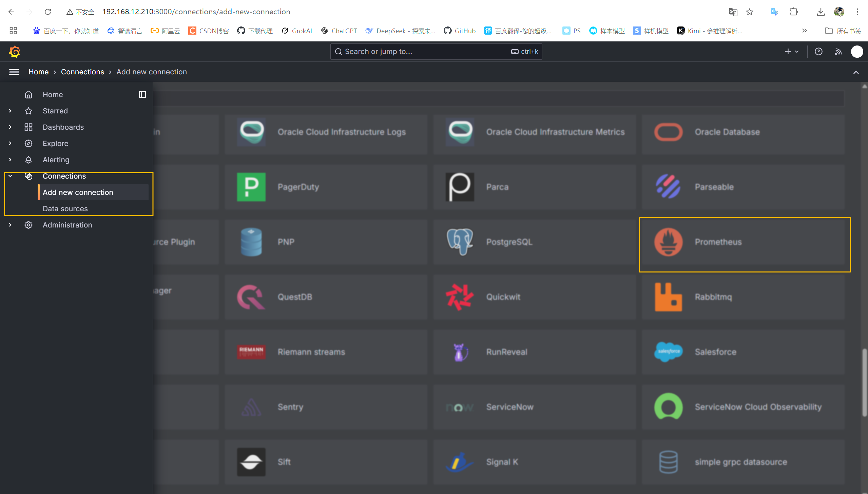
Task: Select the Signal K boat icon
Action: click(460, 462)
